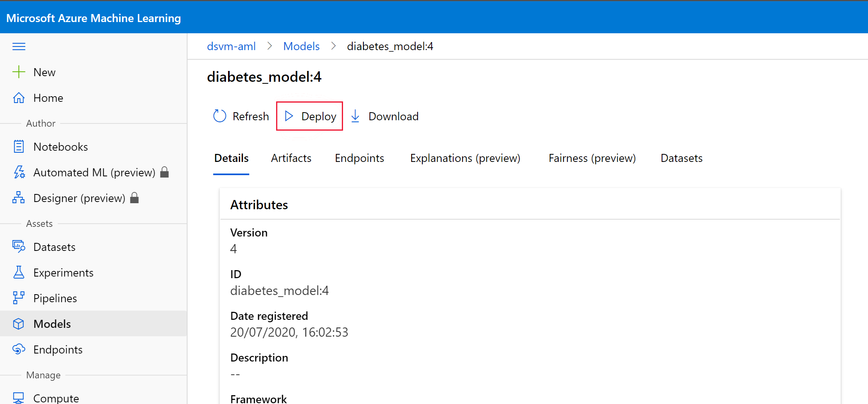
Task: Click the Deploy play triangle icon
Action: coord(289,116)
